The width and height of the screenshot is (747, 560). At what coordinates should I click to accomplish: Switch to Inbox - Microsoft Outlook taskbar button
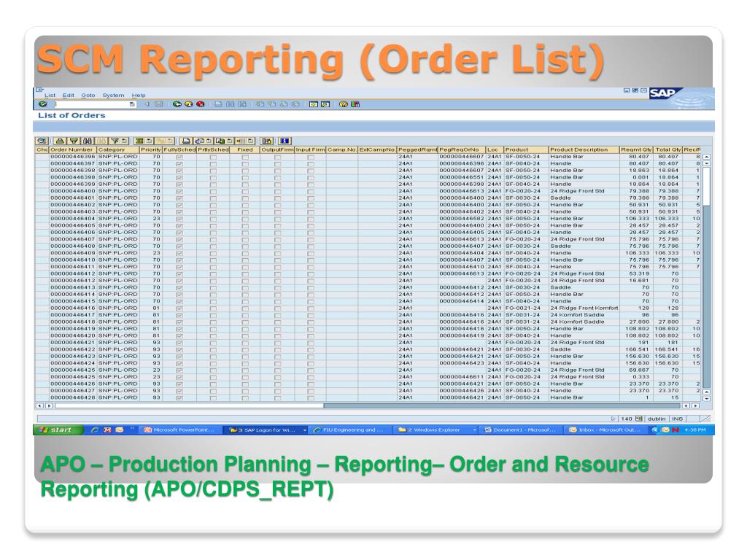(x=608, y=429)
